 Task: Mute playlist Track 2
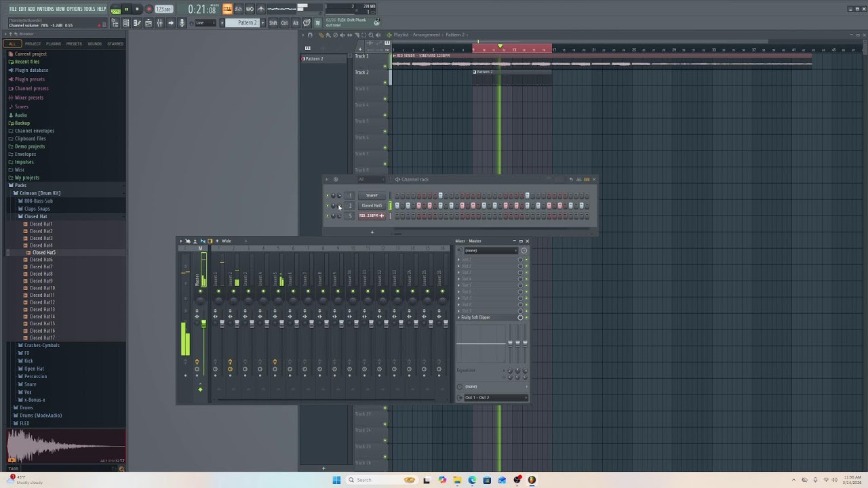(x=385, y=83)
